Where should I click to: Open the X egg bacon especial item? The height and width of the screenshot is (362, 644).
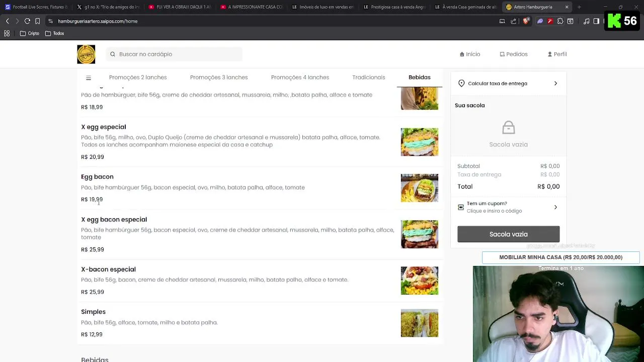[260, 234]
